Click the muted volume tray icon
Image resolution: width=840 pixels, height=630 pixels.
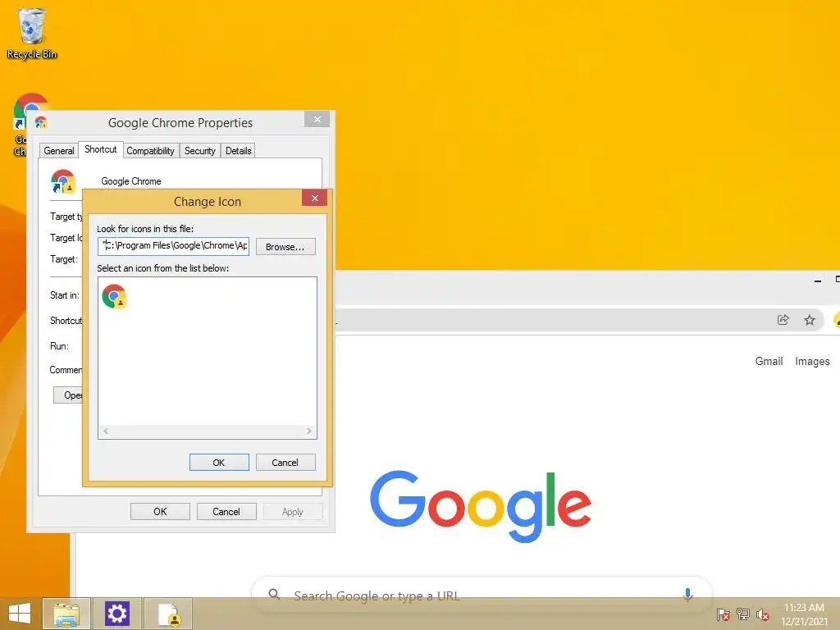[763, 614]
